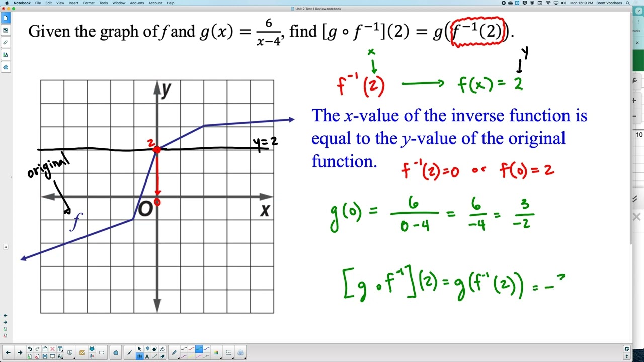Open toolbar settings gear icon
The height and width of the screenshot is (362, 644).
click(627, 348)
